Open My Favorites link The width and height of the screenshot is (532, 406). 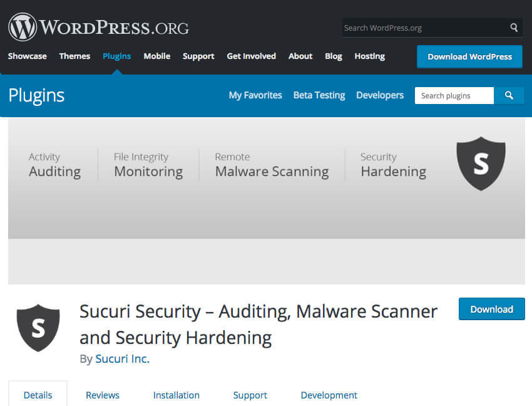tap(255, 95)
